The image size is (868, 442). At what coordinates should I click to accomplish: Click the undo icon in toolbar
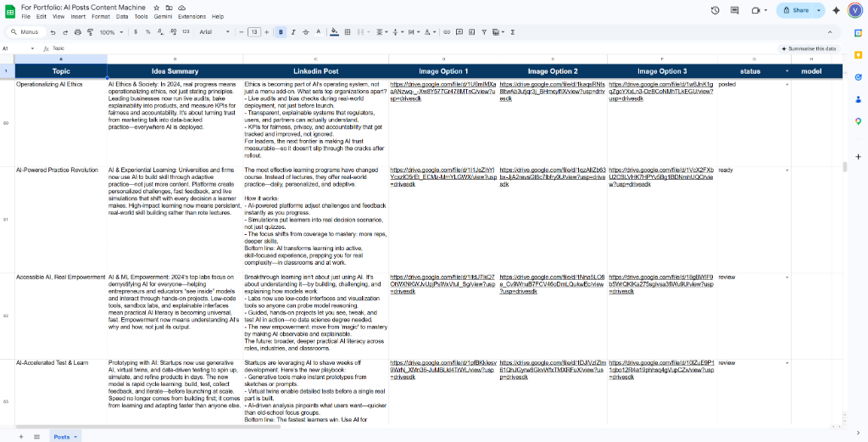[x=53, y=32]
